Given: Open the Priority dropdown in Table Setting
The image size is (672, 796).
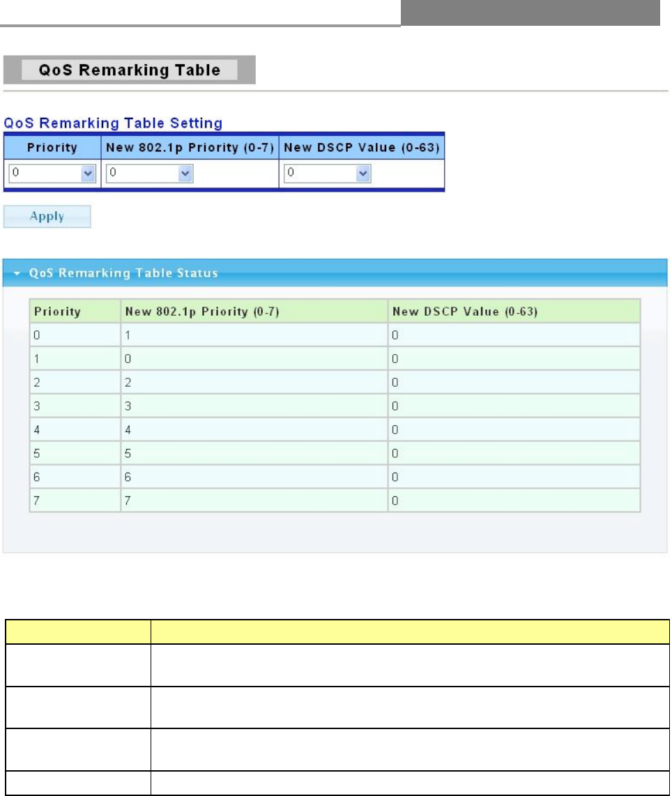Looking at the screenshot, I should coord(52,173).
